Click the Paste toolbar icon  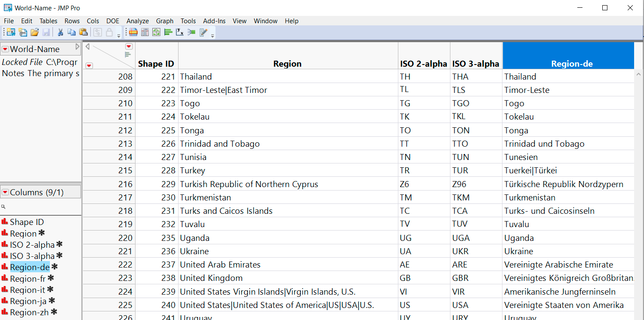point(83,32)
